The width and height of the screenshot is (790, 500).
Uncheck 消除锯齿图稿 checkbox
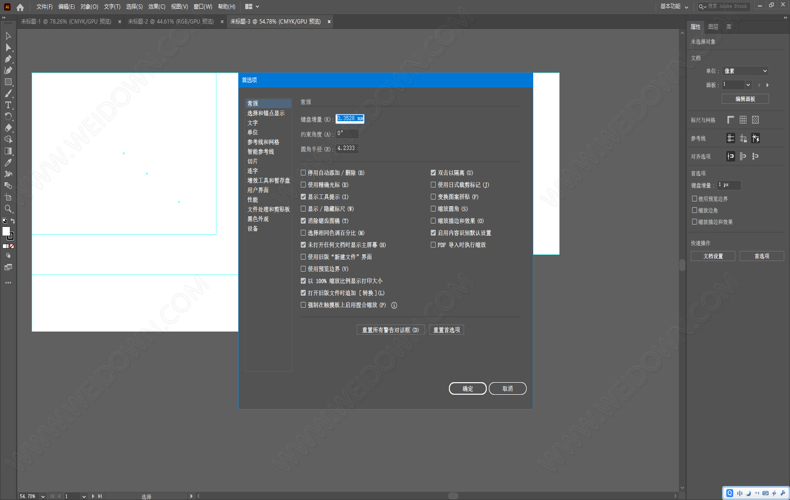pos(303,221)
